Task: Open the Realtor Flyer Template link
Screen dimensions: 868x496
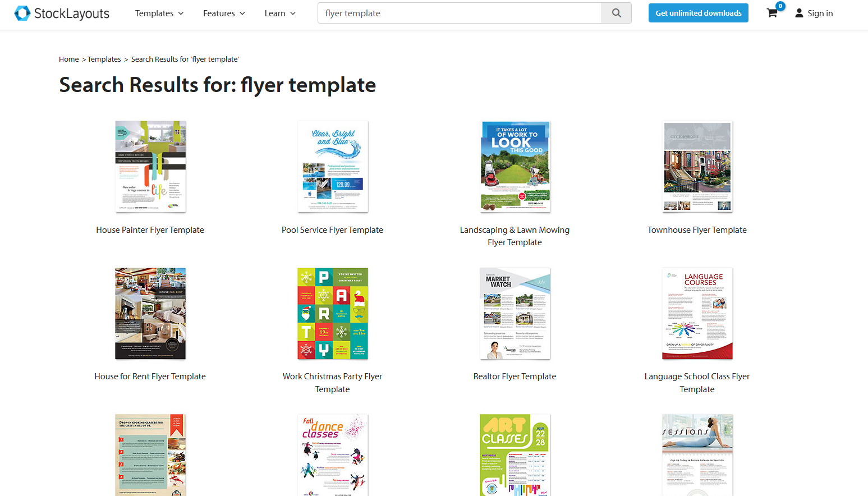Action: (x=515, y=376)
